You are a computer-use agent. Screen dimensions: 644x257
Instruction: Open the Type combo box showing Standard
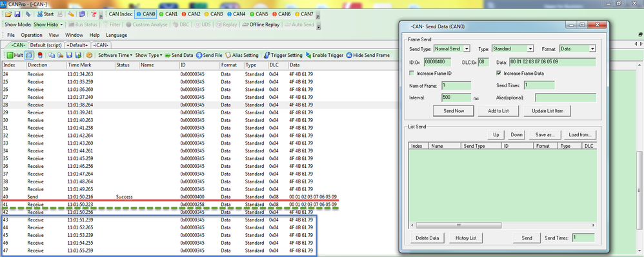coord(512,48)
